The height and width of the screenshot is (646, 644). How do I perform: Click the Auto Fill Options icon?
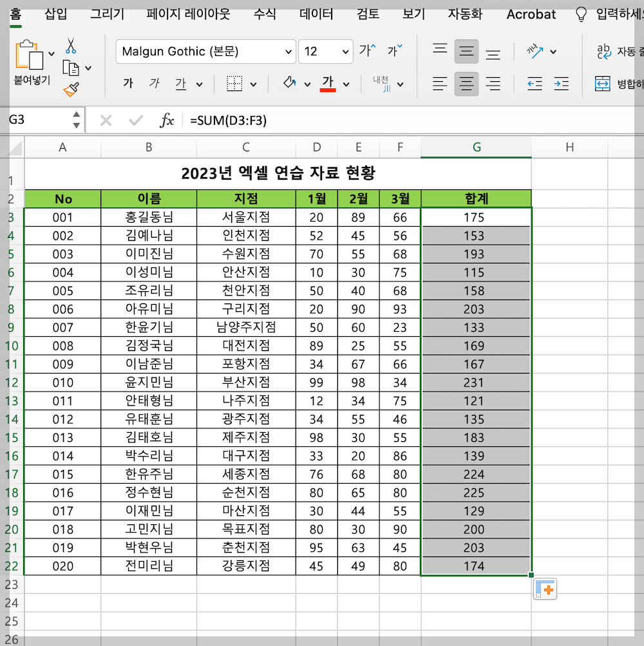[545, 589]
